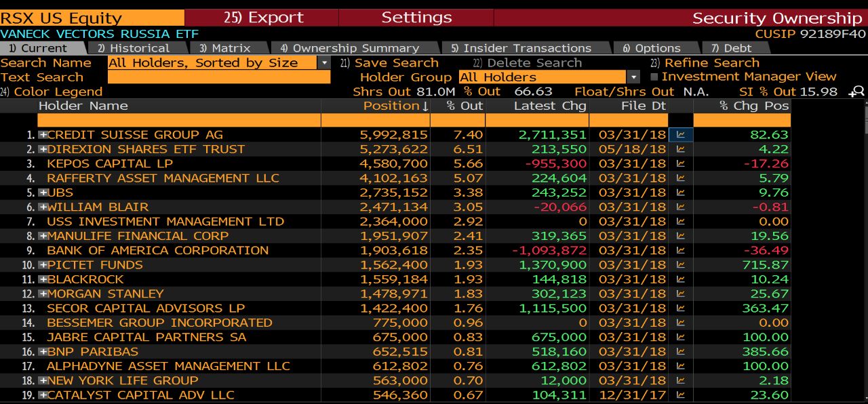This screenshot has width=868, height=404.
Task: Expand the Credit Suisse Group AG holder row
Action: 43,135
